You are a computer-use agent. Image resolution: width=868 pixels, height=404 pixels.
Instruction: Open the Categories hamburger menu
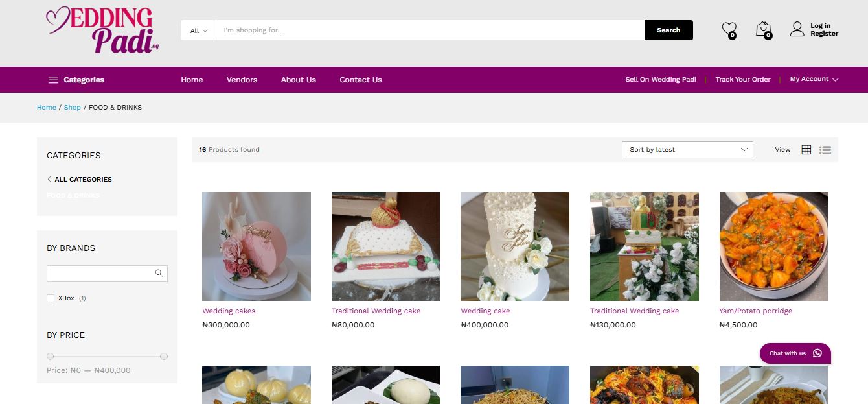pyautogui.click(x=53, y=80)
